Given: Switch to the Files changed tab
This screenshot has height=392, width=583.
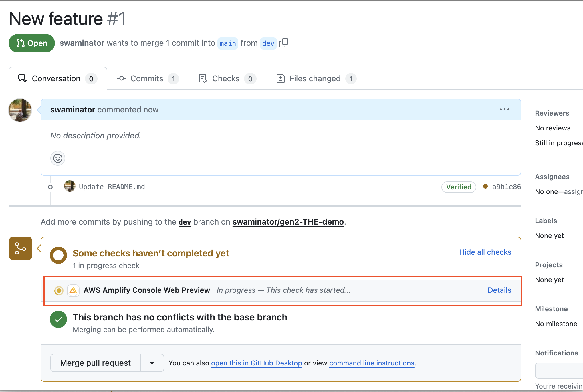Looking at the screenshot, I should coord(315,78).
